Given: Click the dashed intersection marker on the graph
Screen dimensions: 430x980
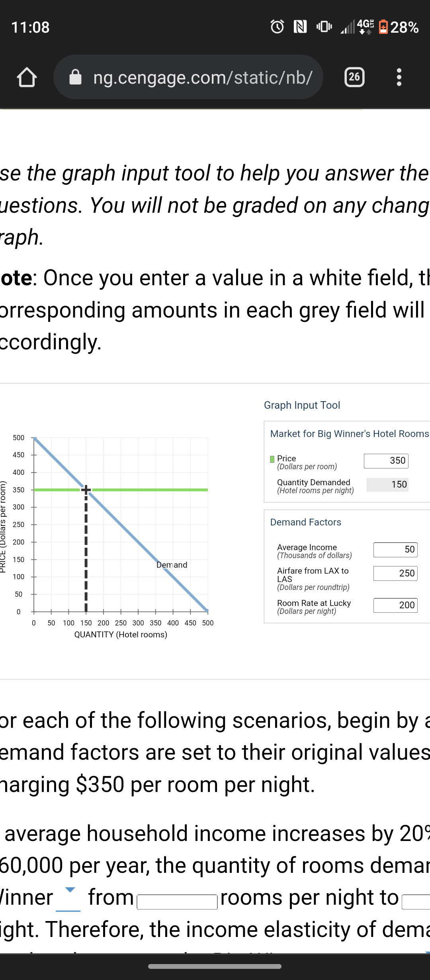Looking at the screenshot, I should pos(86,488).
